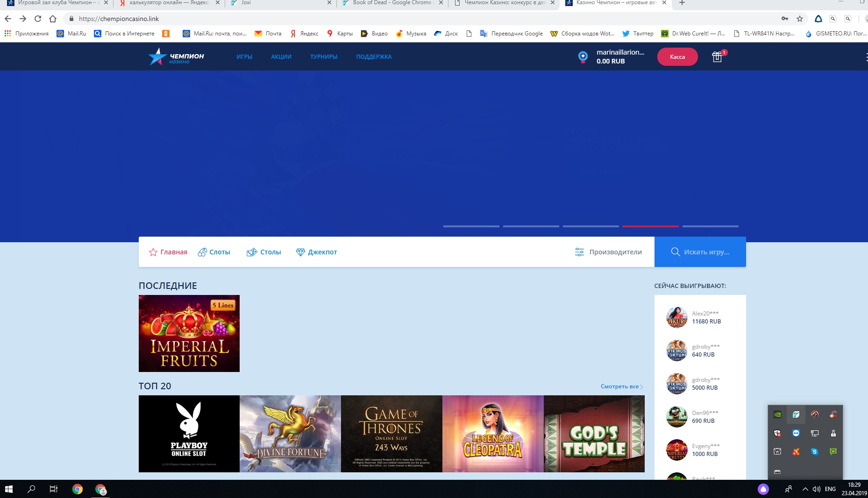Open the Джекпот category
The height and width of the screenshot is (498, 868).
[316, 252]
